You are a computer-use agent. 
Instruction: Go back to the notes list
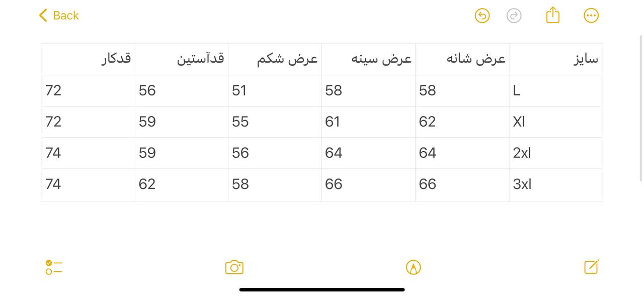coord(59,16)
